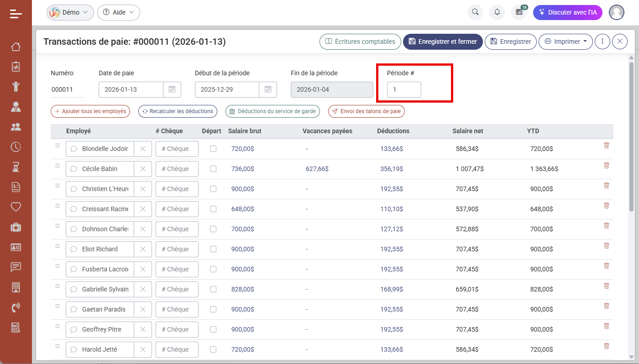Toggle Départ checkbox for Eliot Richard
639x364 pixels.
coord(213,249)
